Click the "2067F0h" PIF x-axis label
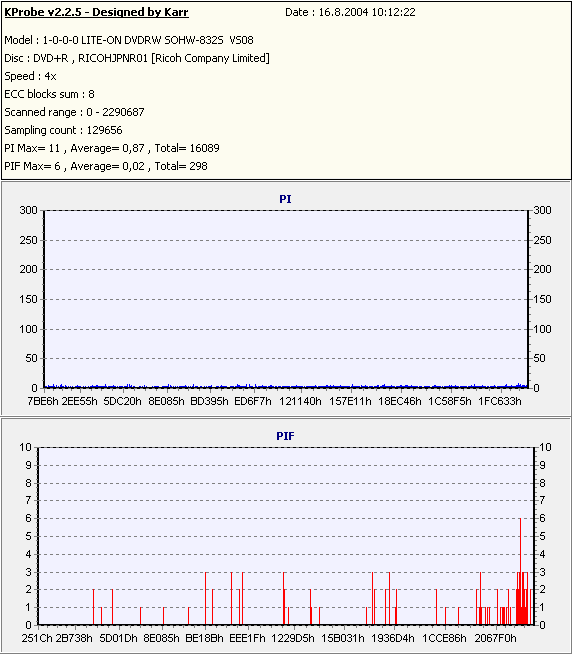572x654 pixels. [495, 638]
